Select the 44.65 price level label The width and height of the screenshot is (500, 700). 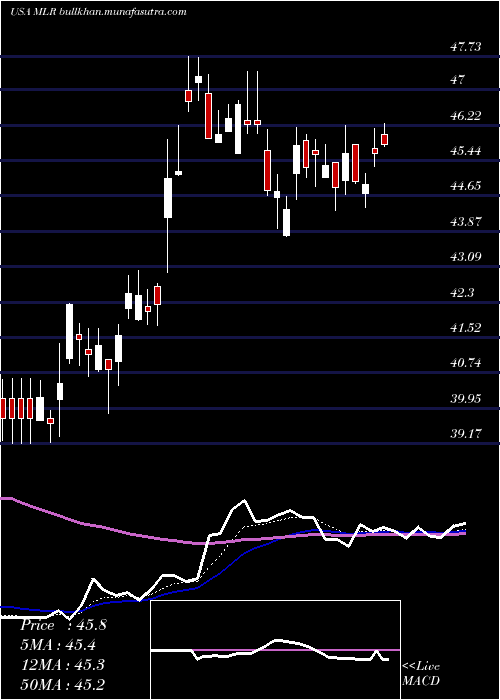click(x=466, y=185)
